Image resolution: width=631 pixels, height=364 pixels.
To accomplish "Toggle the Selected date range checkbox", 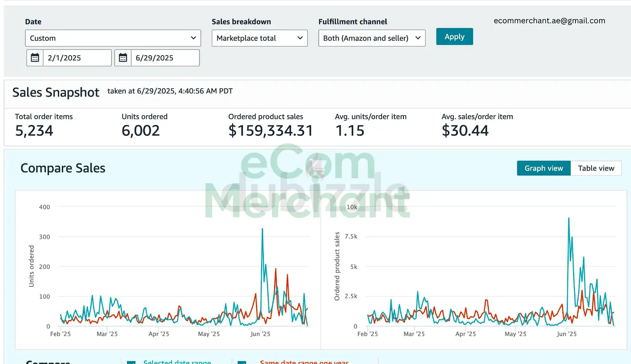I will [x=132, y=362].
